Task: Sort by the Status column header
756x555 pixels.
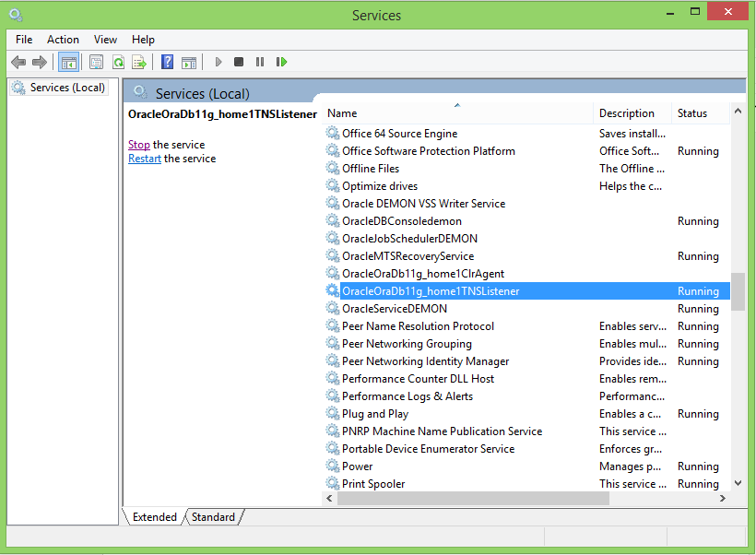Action: click(x=701, y=113)
